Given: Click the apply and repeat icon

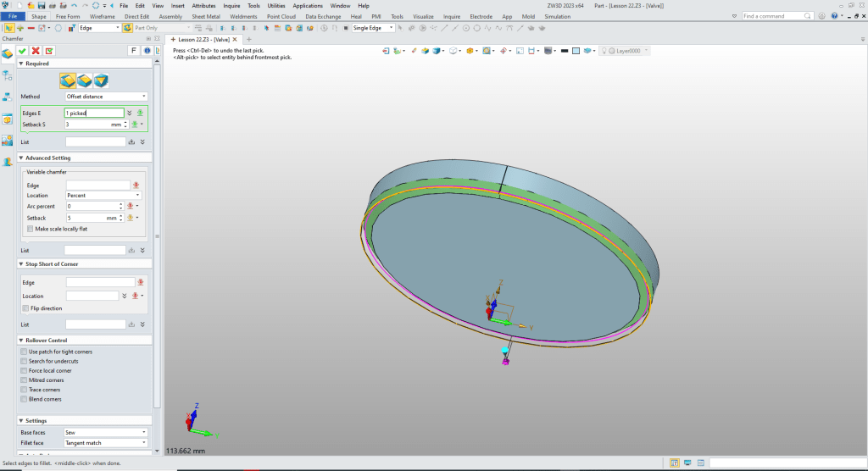Looking at the screenshot, I should pyautogui.click(x=49, y=51).
